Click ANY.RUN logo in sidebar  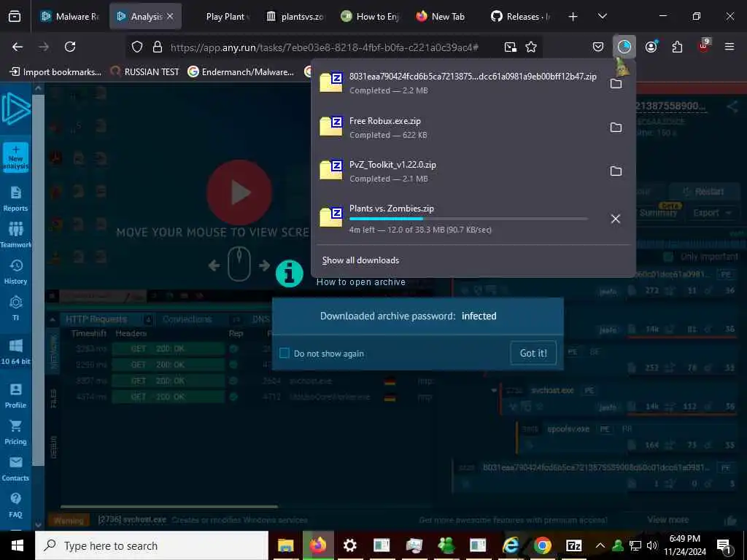click(x=16, y=109)
